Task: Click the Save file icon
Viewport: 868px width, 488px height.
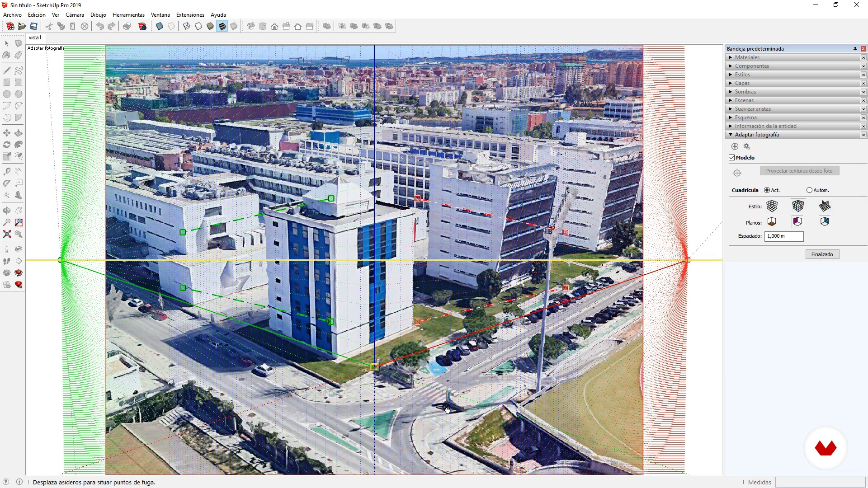Action: [x=34, y=27]
